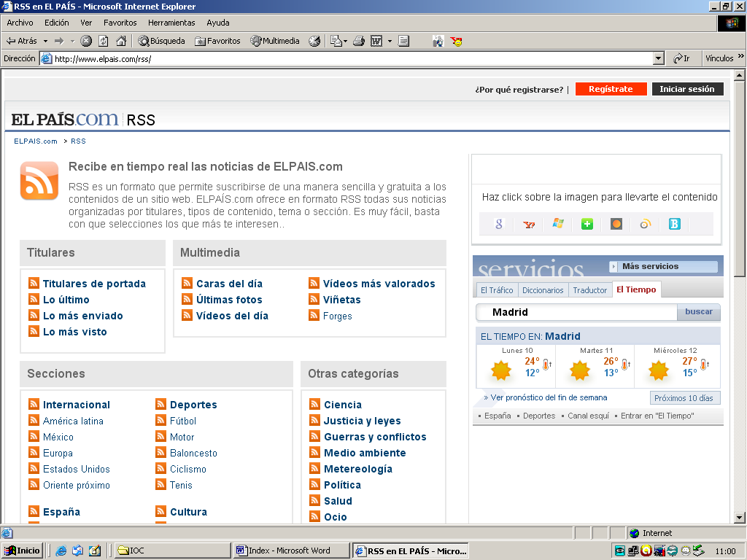Add feed via green plus Netvibes icon
747x560 pixels.
tap(587, 224)
